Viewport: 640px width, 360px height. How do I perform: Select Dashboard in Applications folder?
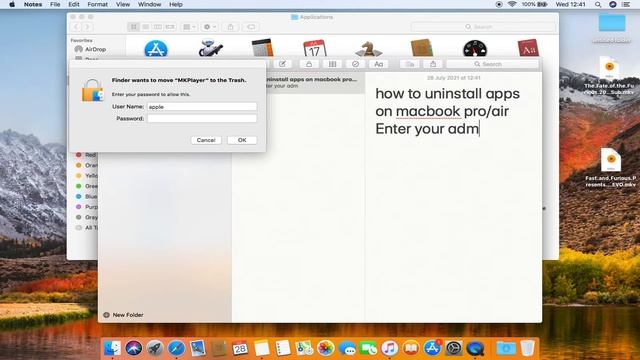coord(475,49)
